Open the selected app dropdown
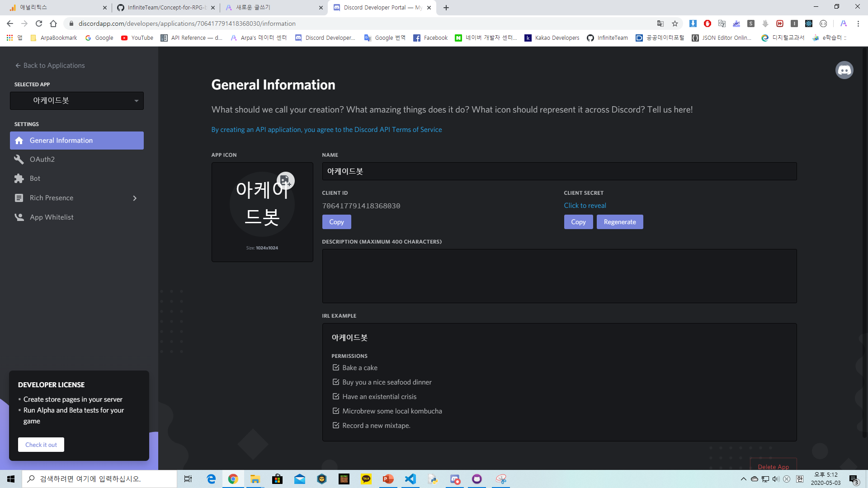Viewport: 868px width, 488px height. (x=77, y=101)
